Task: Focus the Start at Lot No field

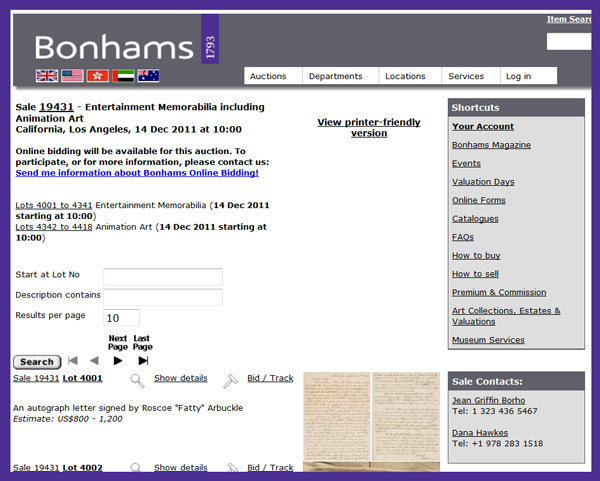Action: tap(163, 277)
